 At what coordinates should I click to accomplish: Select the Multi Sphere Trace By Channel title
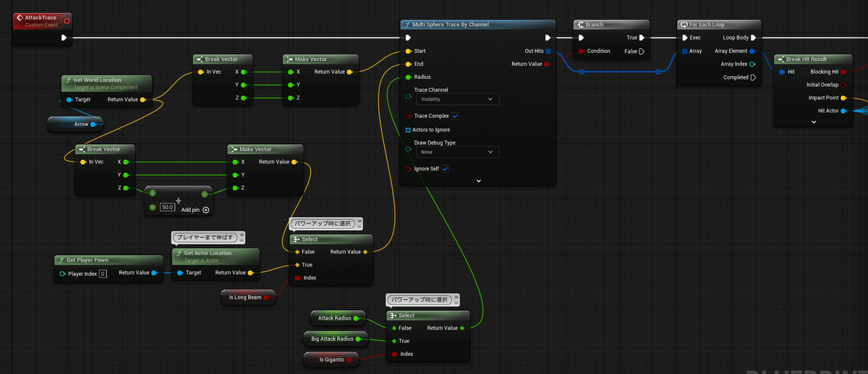pyautogui.click(x=451, y=25)
